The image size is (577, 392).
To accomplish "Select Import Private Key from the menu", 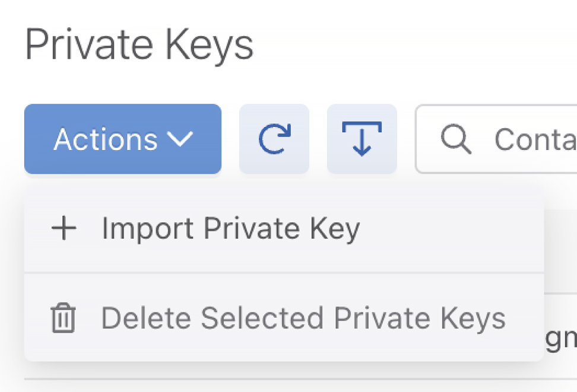I will pos(230,229).
